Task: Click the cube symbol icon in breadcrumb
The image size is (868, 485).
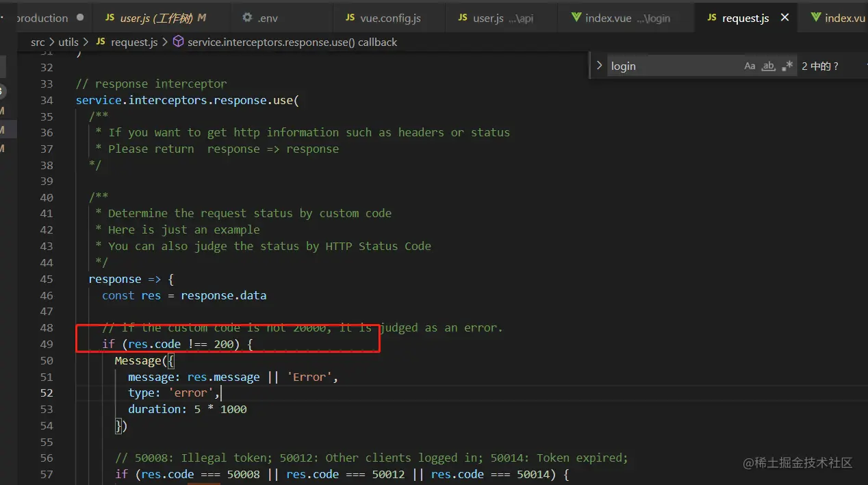Action: [x=178, y=42]
